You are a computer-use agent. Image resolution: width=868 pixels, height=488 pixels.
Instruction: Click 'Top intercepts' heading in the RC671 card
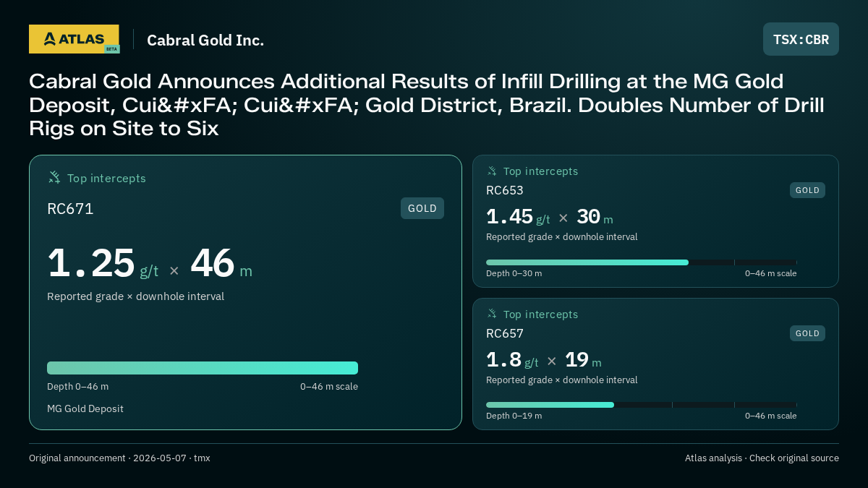click(x=106, y=178)
